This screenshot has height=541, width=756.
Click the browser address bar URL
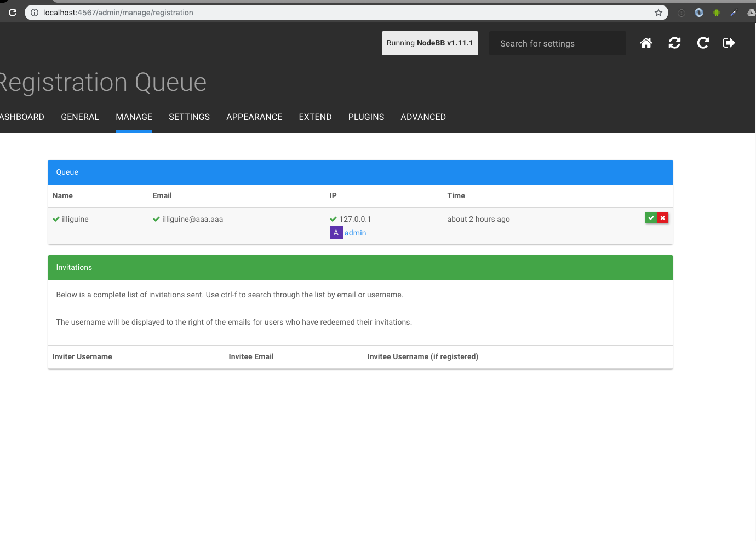click(x=118, y=13)
